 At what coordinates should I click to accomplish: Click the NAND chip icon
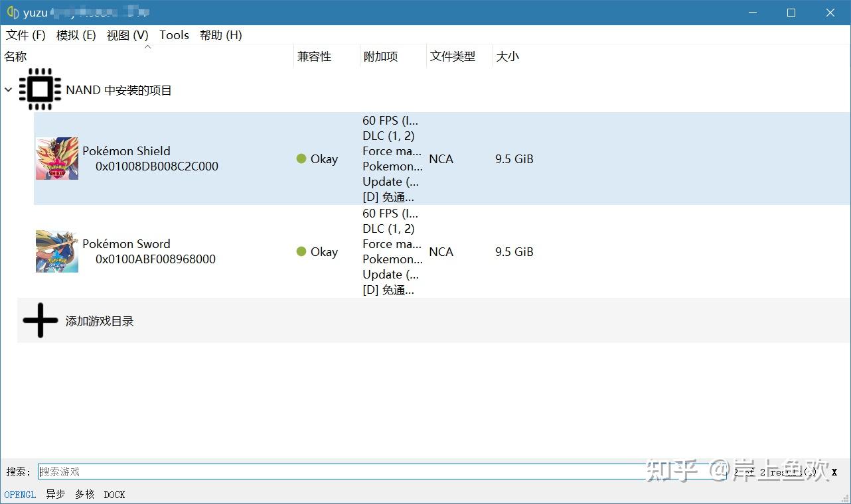(x=40, y=89)
